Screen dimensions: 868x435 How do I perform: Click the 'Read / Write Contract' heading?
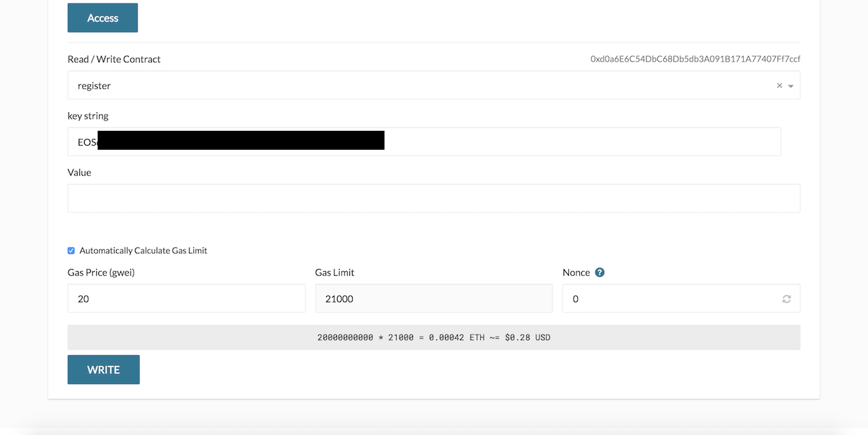point(114,59)
